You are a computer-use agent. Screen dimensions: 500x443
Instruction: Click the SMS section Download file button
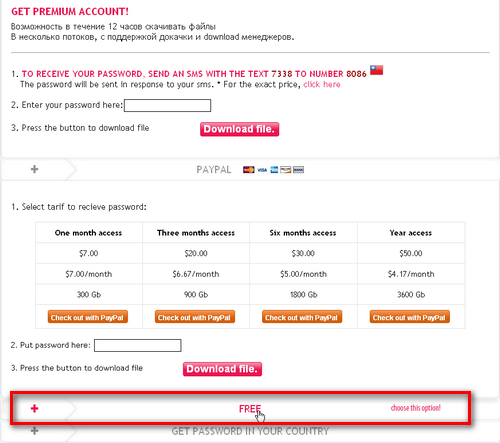click(239, 129)
